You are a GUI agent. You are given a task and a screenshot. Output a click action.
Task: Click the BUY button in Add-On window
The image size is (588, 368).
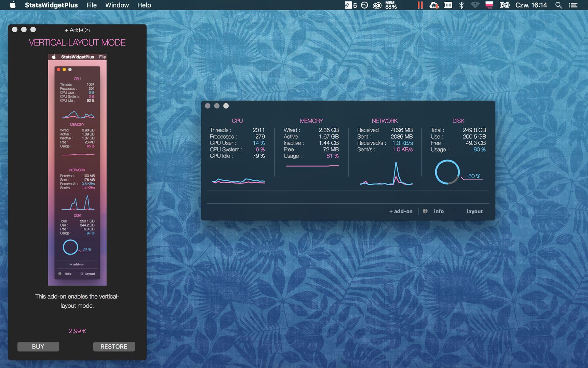point(38,346)
